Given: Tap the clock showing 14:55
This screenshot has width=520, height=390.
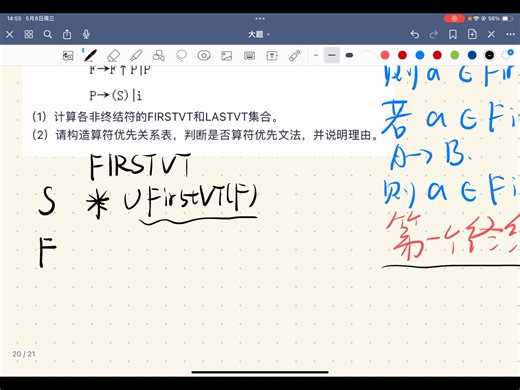Looking at the screenshot, I should click(x=14, y=19).
